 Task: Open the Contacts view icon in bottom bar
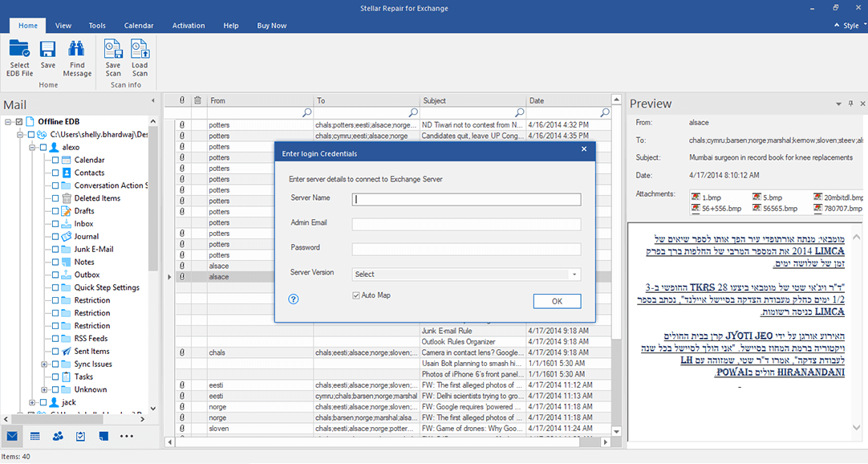58,436
